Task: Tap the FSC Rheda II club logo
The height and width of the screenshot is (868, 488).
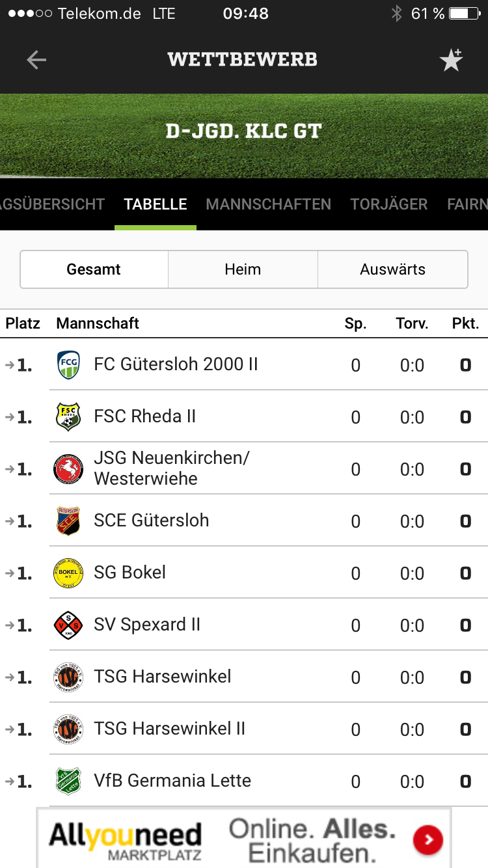Action: (x=68, y=416)
